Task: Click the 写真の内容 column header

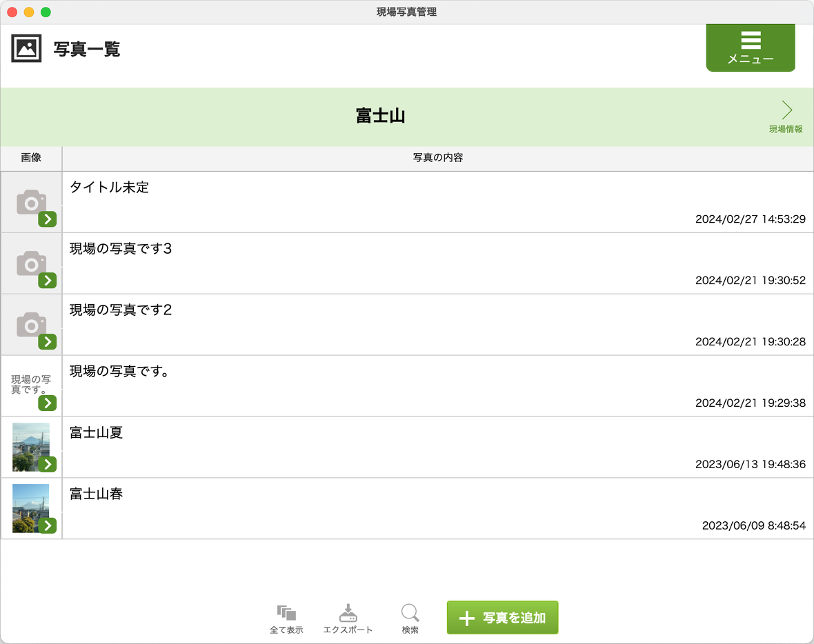Action: (437, 158)
